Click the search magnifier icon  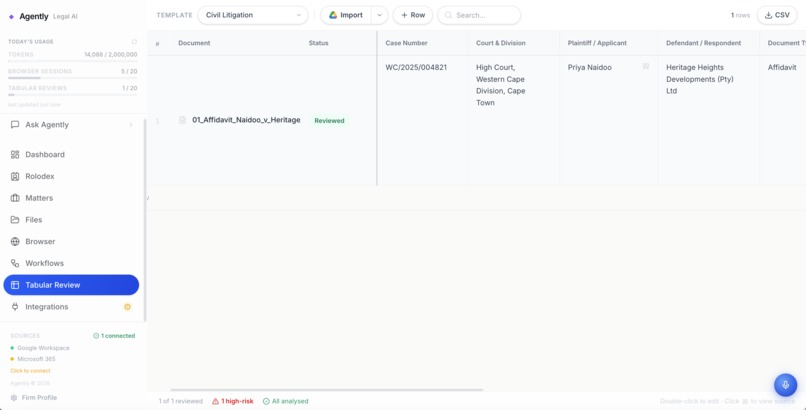click(x=448, y=15)
